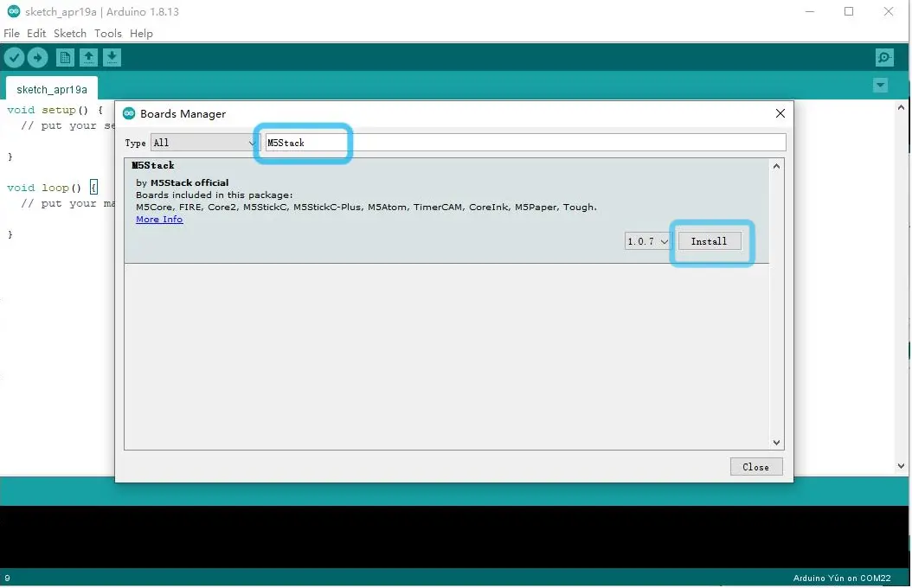Open the 1.0.7 version dropdown
Image resolution: width=912 pixels, height=588 pixels.
tap(648, 241)
